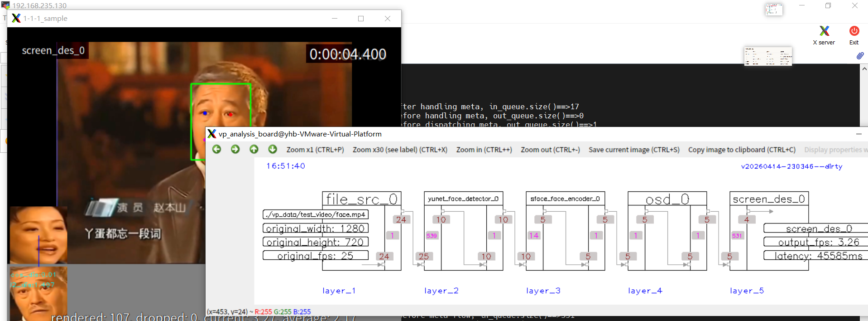Click the terminal scrollbar up arrow
The width and height of the screenshot is (868, 321).
864,69
